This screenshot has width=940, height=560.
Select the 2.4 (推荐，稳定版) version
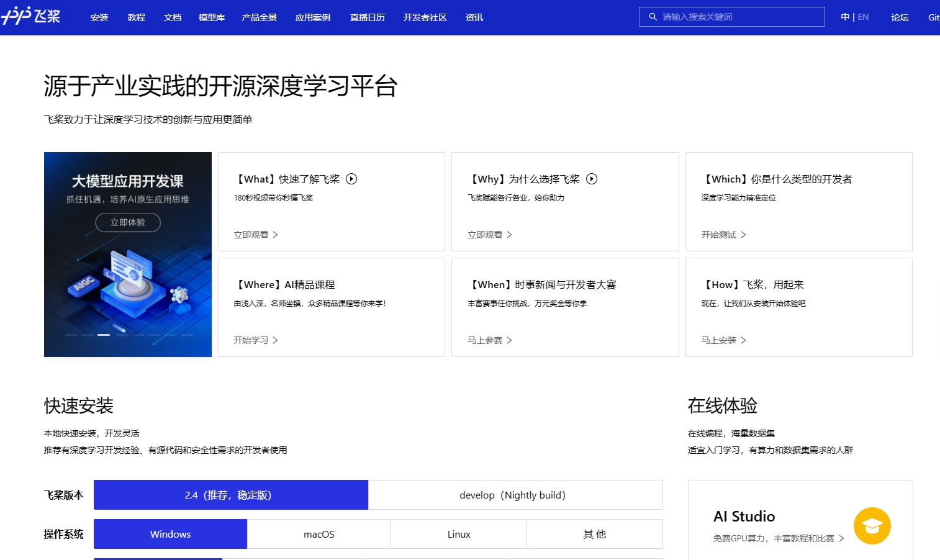(231, 495)
